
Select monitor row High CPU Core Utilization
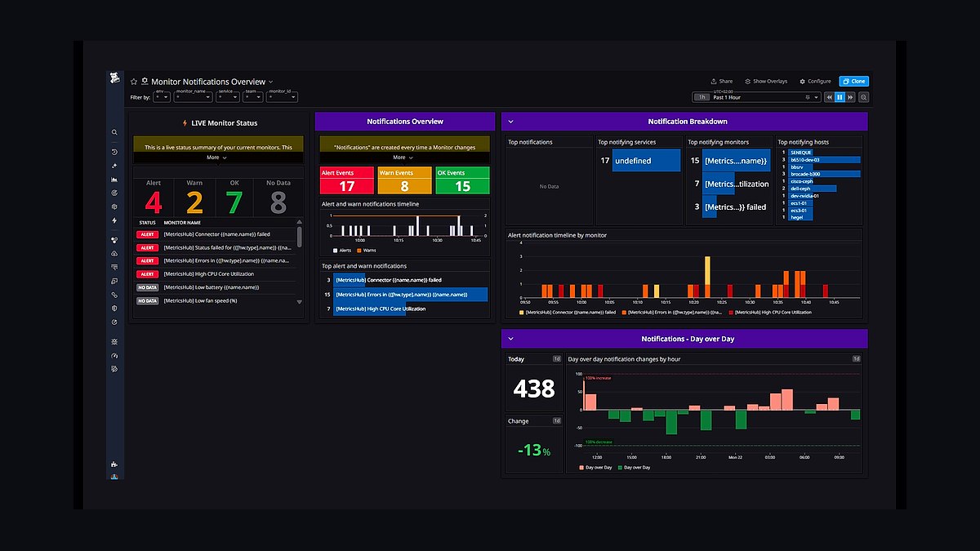pos(216,274)
